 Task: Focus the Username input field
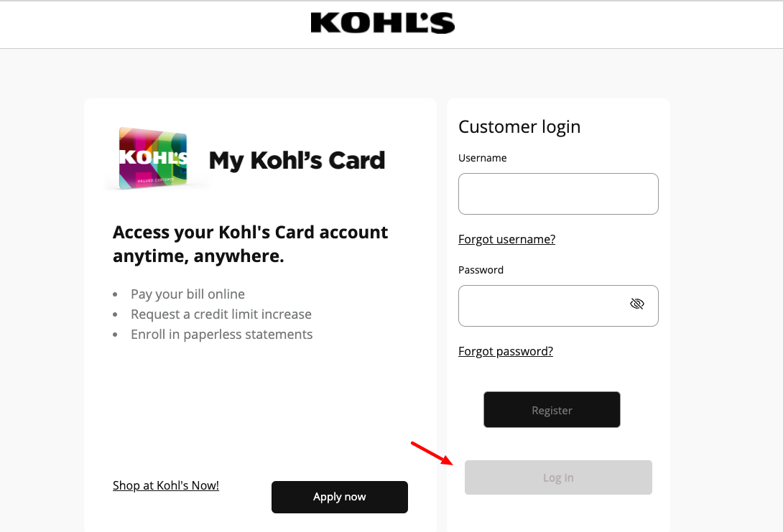pos(558,194)
